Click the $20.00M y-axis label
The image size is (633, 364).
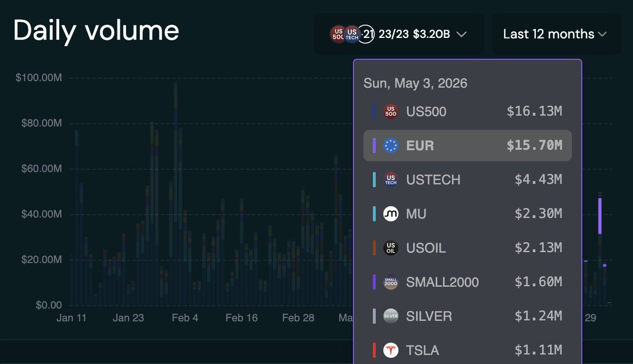point(42,260)
